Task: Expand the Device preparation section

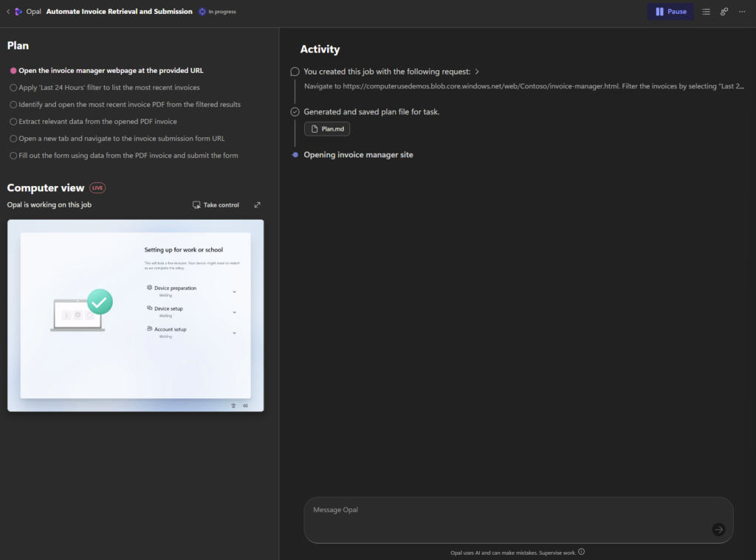Action: click(235, 291)
